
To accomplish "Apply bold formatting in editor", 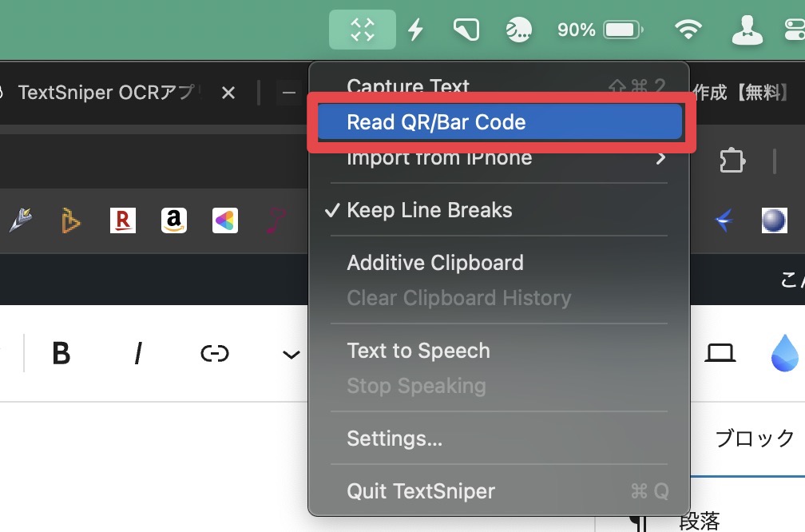I will pos(61,353).
